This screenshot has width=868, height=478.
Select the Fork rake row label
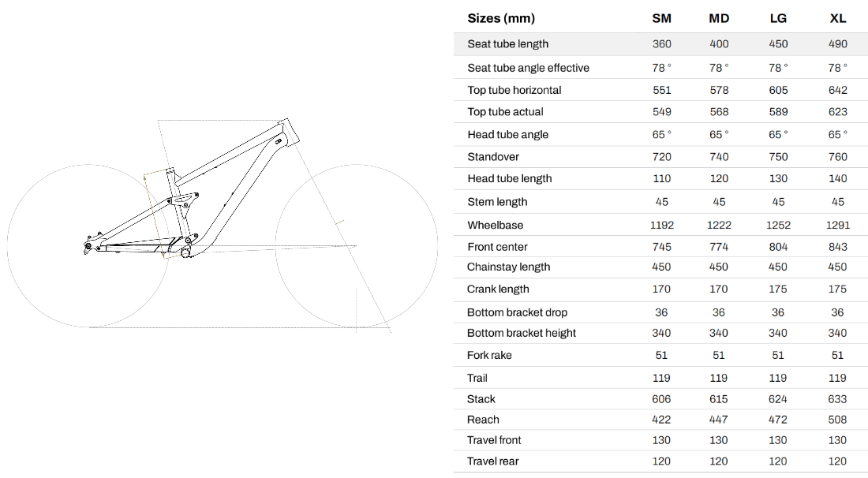point(488,355)
